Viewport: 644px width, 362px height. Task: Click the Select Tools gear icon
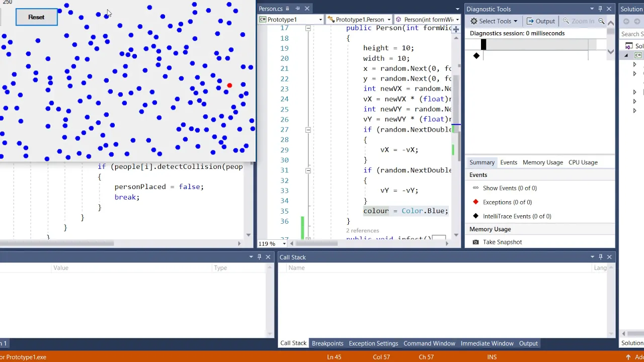(x=474, y=21)
